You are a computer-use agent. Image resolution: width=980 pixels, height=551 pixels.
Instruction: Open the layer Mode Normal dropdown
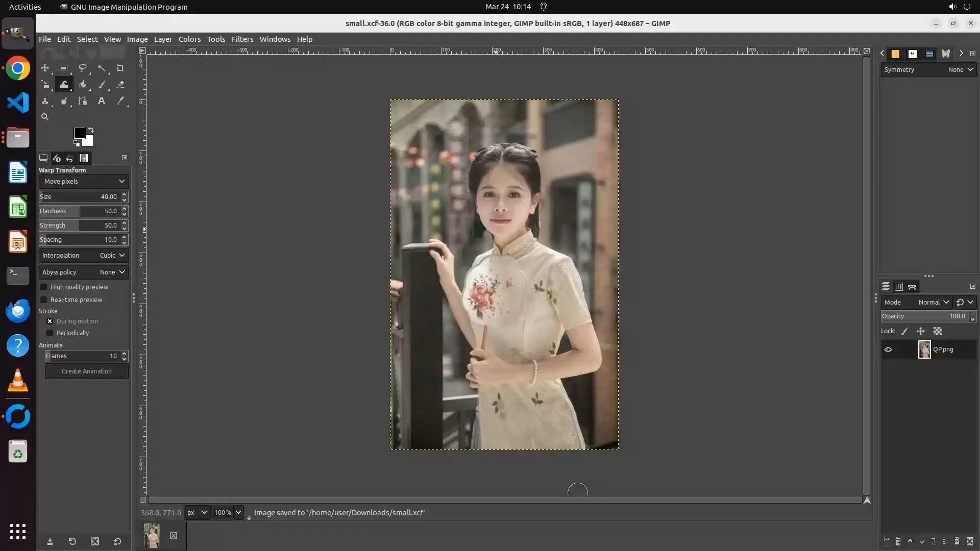(x=934, y=302)
